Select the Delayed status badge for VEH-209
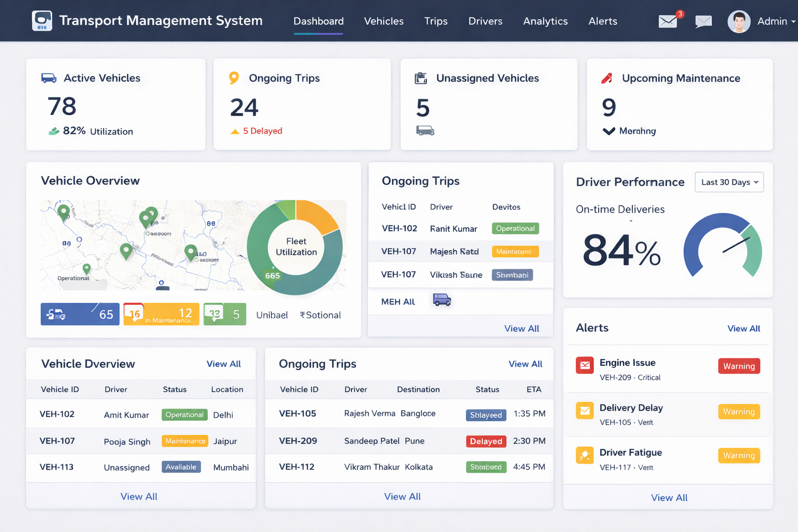Viewport: 798px width, 532px height. pyautogui.click(x=485, y=441)
